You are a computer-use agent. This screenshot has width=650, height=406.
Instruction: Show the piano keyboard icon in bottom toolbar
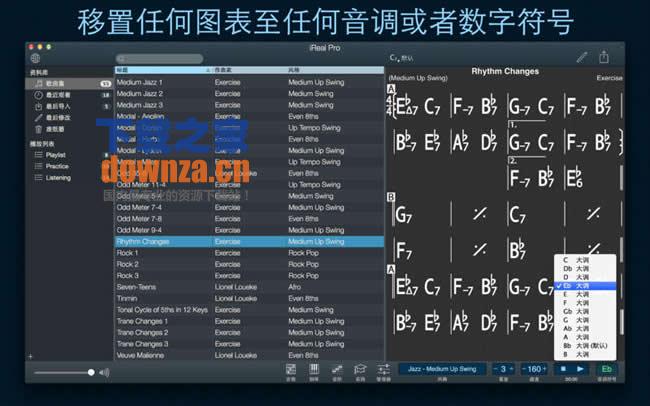click(x=314, y=369)
